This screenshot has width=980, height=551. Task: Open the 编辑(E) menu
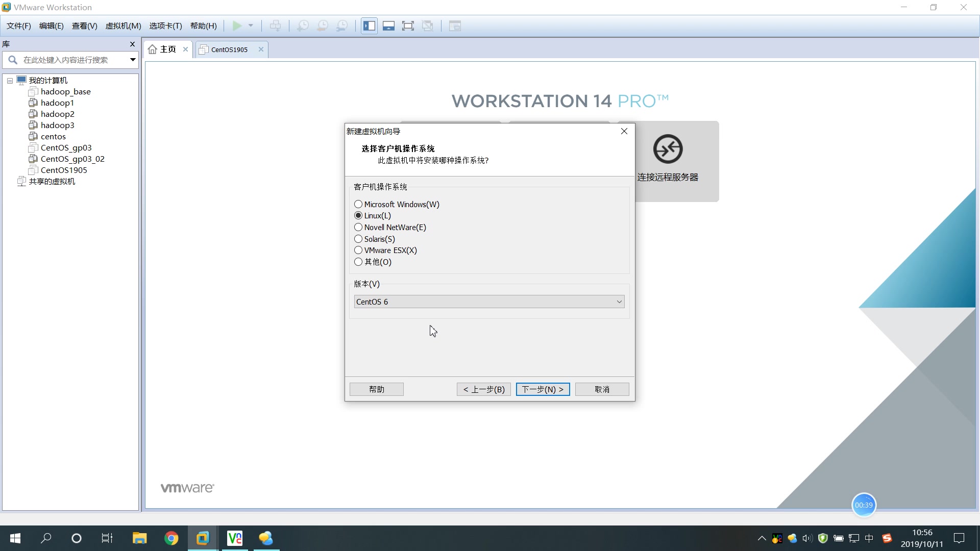click(51, 26)
